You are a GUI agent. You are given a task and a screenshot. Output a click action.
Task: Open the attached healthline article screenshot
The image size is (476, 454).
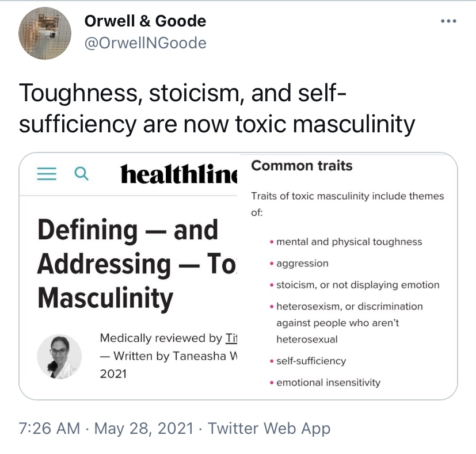(x=128, y=276)
